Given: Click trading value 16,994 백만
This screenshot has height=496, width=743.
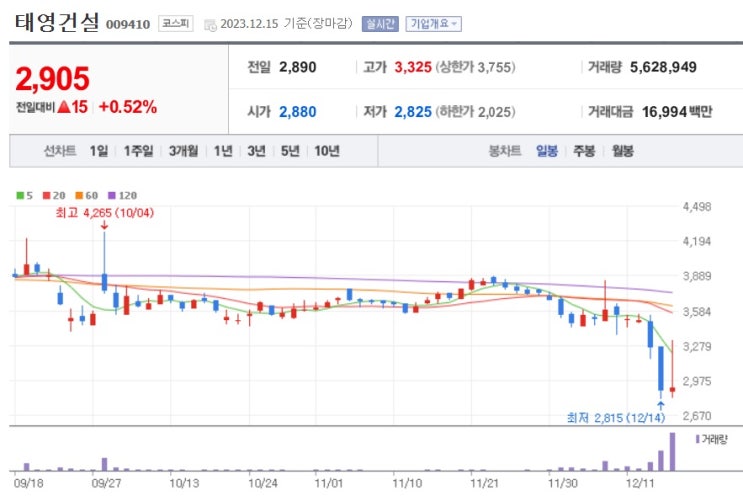Looking at the screenshot, I should click(677, 112).
